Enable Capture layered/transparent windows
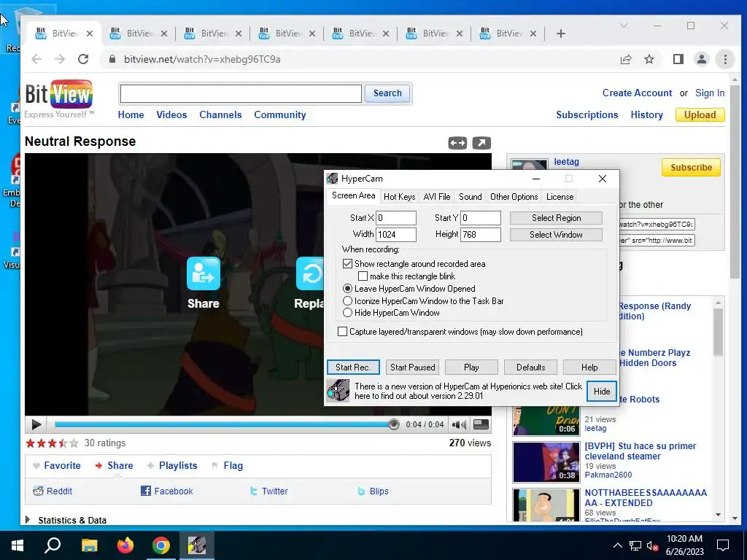The image size is (747, 560). pos(343,332)
